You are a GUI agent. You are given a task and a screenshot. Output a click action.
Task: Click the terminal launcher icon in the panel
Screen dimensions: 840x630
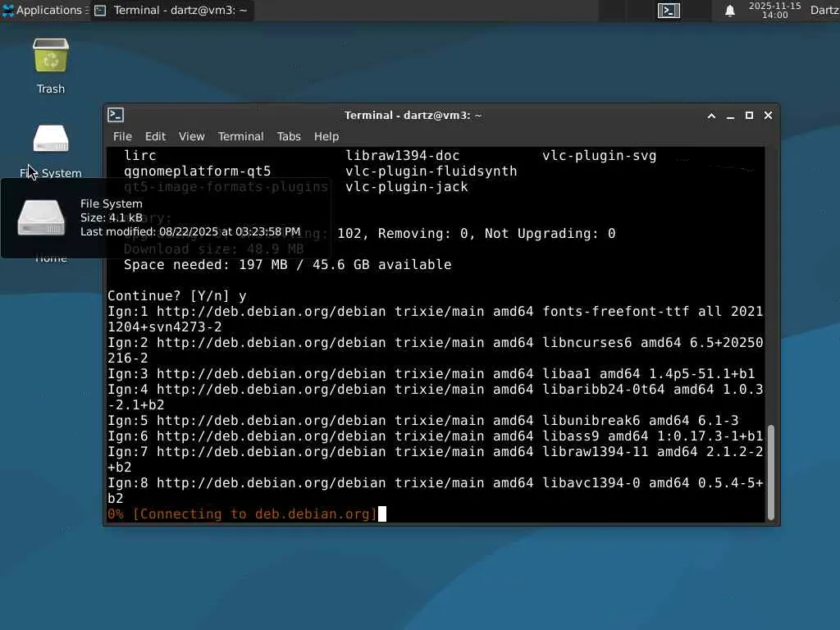click(669, 10)
